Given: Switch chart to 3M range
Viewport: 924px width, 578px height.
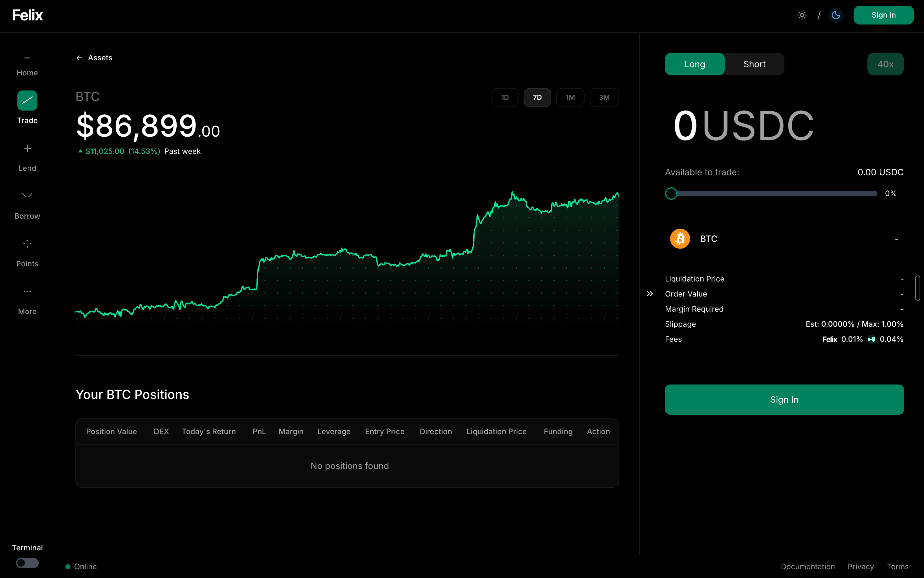Looking at the screenshot, I should point(604,97).
